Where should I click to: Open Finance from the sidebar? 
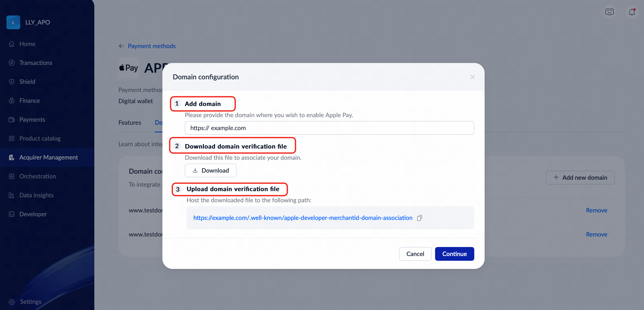(x=30, y=101)
